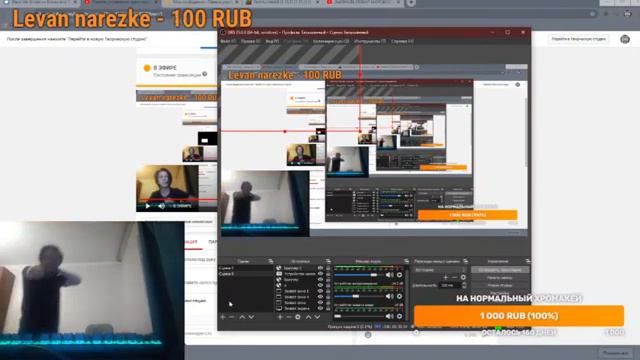Undock the Управление panel using header icon
This screenshot has height=360, width=640.
coord(527,261)
